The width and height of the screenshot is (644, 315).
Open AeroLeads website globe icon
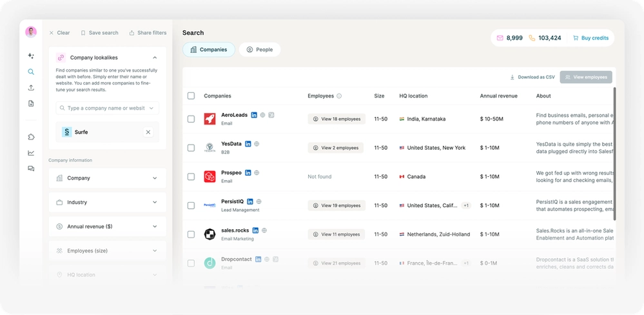(263, 115)
